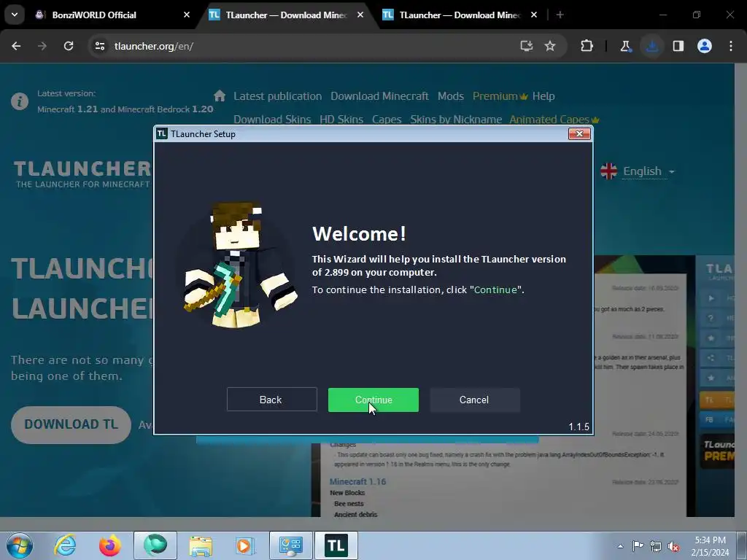Open the HD Skins link
Viewport: 747px width, 560px height.
pos(341,119)
